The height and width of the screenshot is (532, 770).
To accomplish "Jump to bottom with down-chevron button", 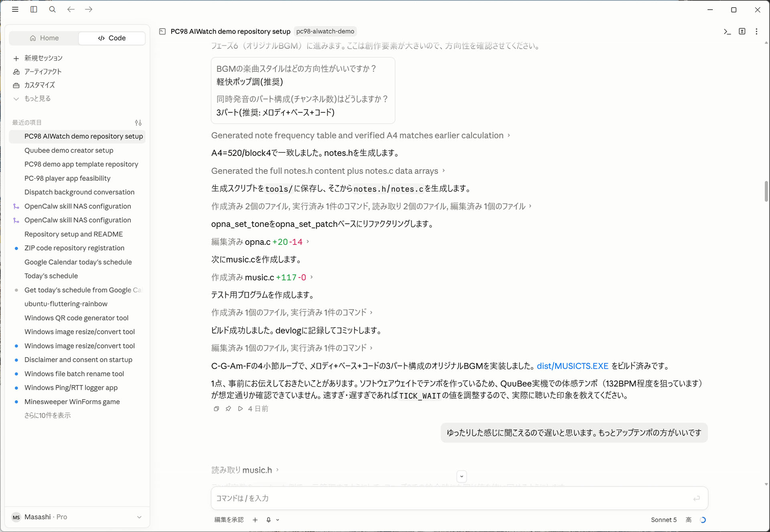I will [x=462, y=476].
